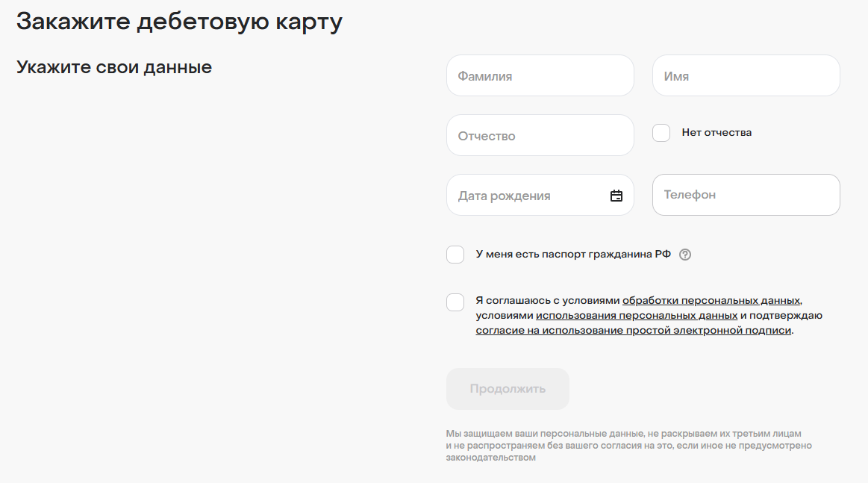Open the calendar picker in Дата рождения
Viewport: 868px width, 483px height.
pos(616,196)
